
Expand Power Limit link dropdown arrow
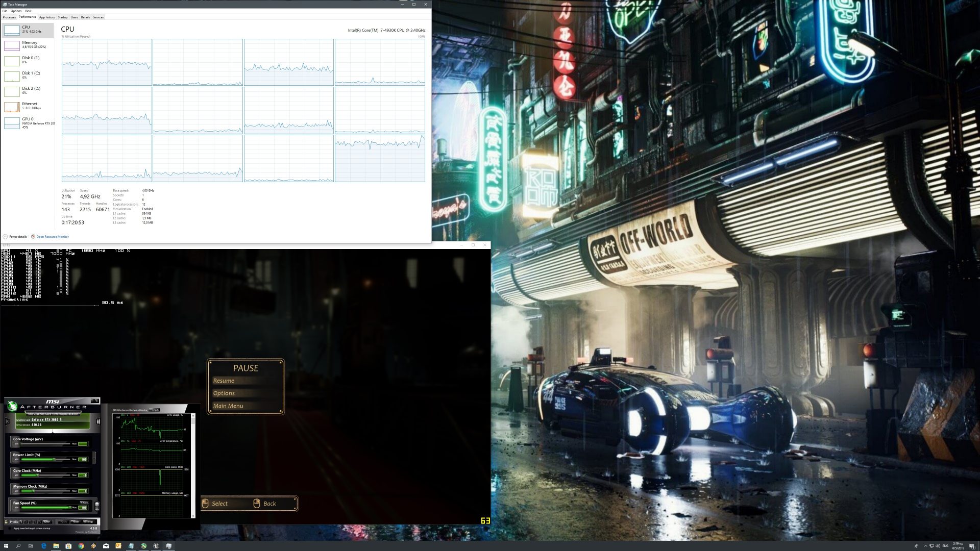pos(94,458)
